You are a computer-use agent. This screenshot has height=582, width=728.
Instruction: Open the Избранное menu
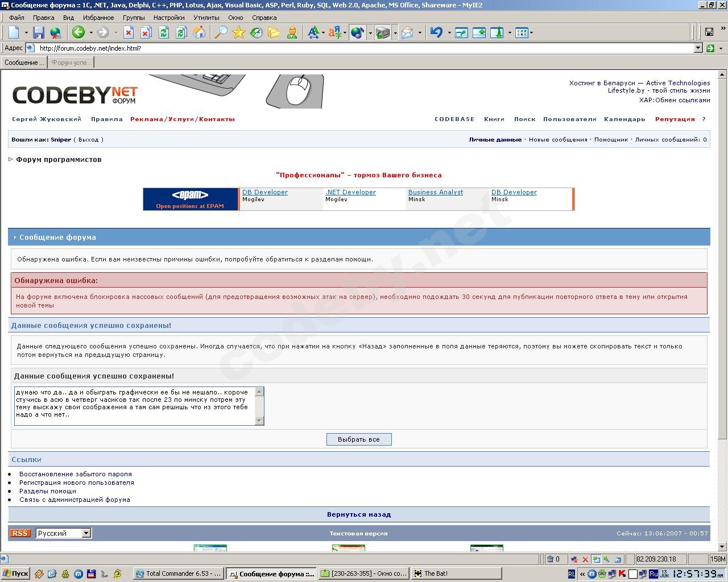(x=98, y=18)
